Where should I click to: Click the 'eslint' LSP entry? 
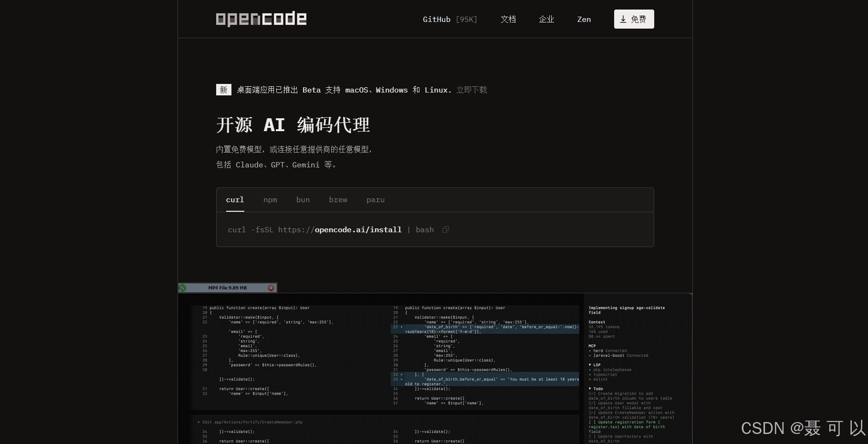tap(598, 380)
